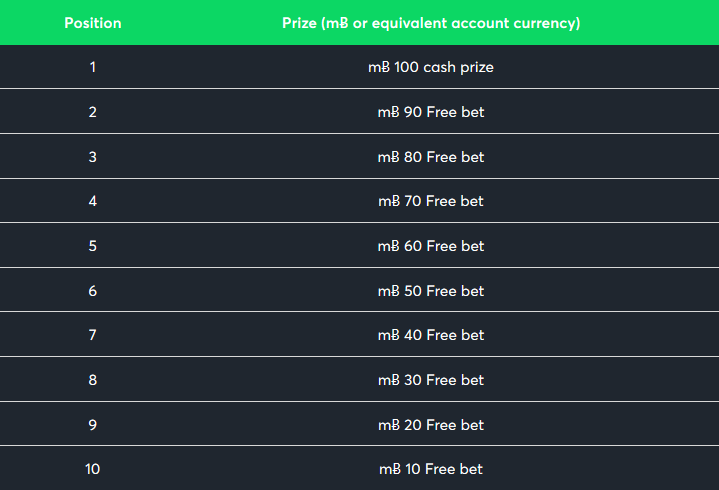
Task: Select the mB 20 Free bet cell
Action: tap(431, 425)
